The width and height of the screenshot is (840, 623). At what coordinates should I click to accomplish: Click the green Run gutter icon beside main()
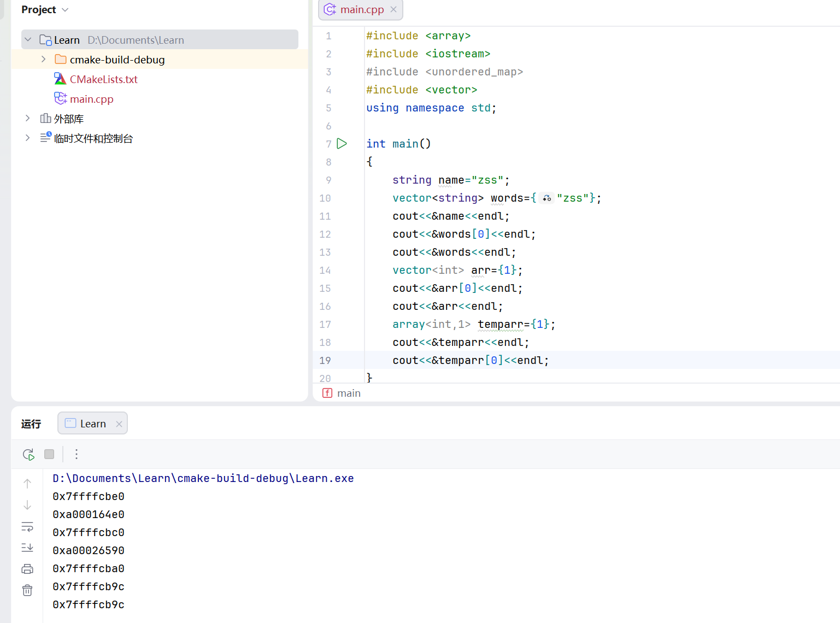click(342, 144)
